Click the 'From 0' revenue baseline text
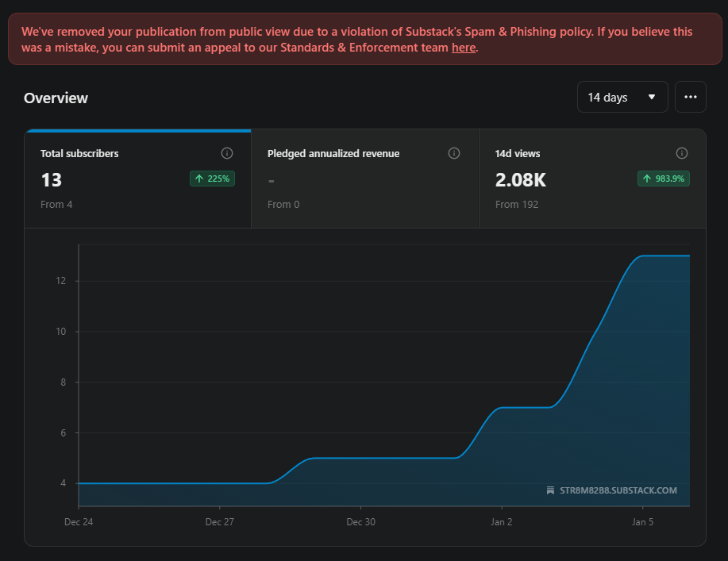Image resolution: width=728 pixels, height=561 pixels. pos(283,205)
